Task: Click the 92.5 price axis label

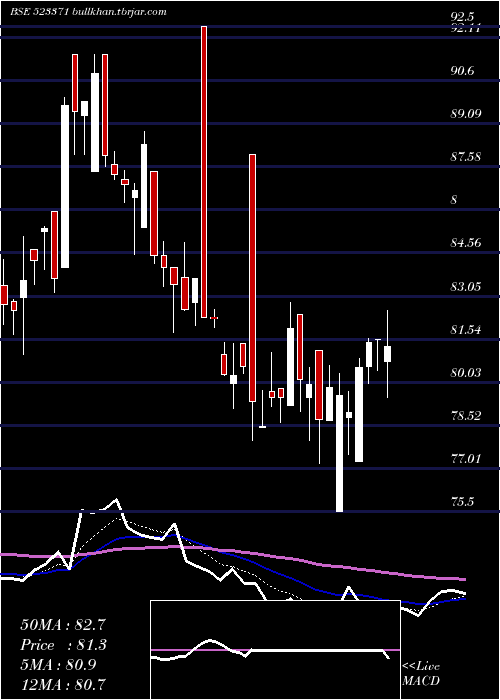Action: [x=462, y=17]
